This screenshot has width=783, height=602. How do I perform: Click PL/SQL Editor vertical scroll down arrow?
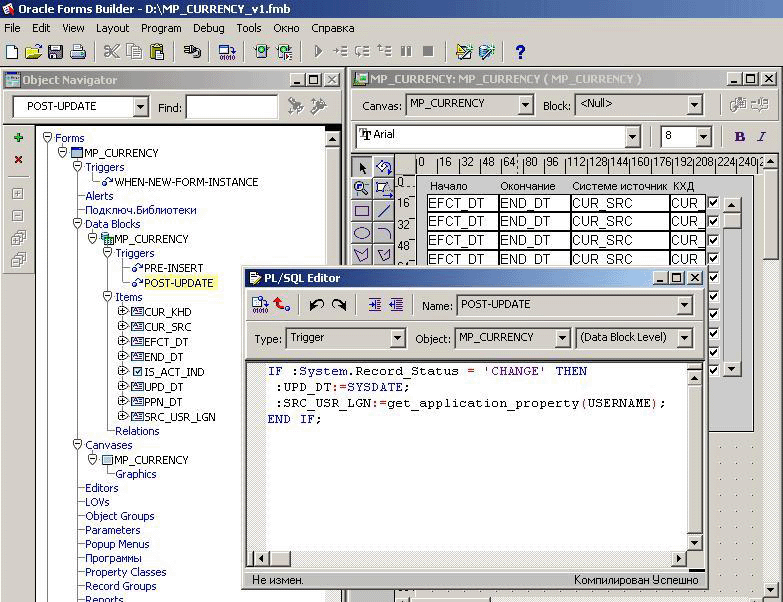(x=694, y=543)
